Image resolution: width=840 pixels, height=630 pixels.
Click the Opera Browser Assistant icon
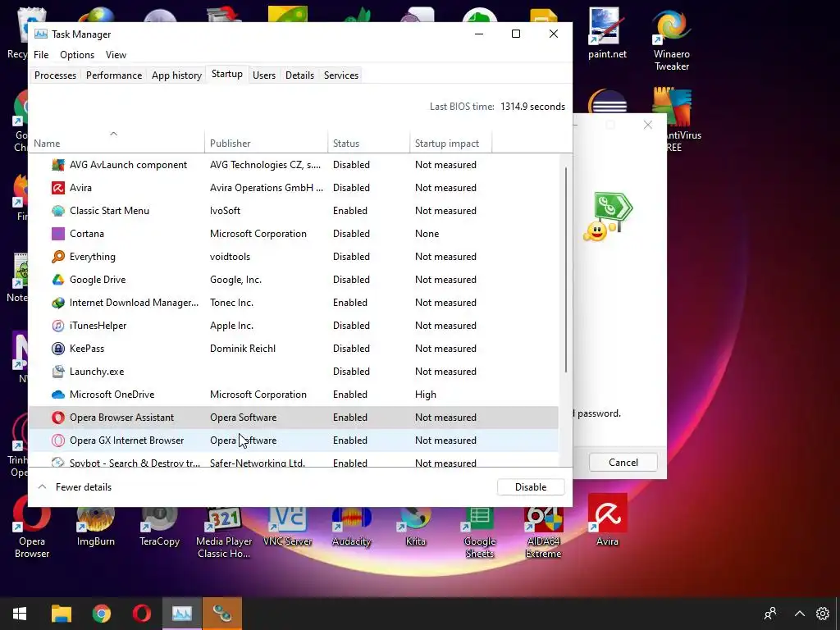(58, 418)
